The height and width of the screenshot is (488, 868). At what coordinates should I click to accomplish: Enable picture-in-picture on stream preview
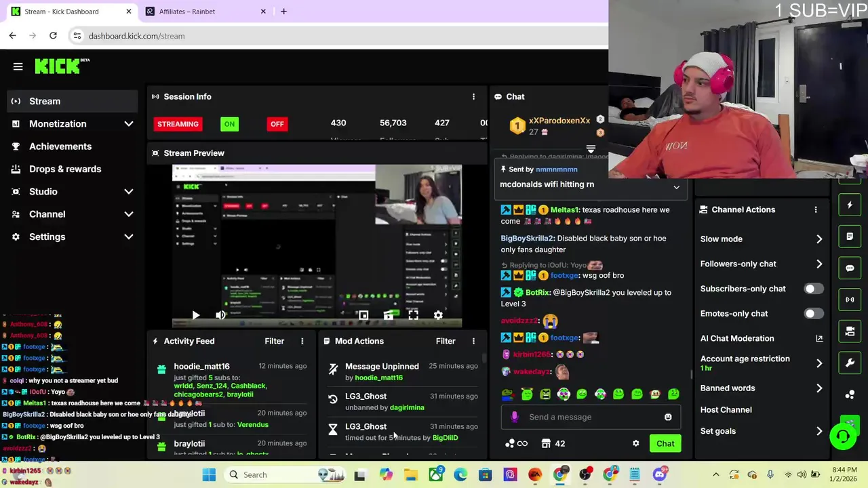(363, 315)
